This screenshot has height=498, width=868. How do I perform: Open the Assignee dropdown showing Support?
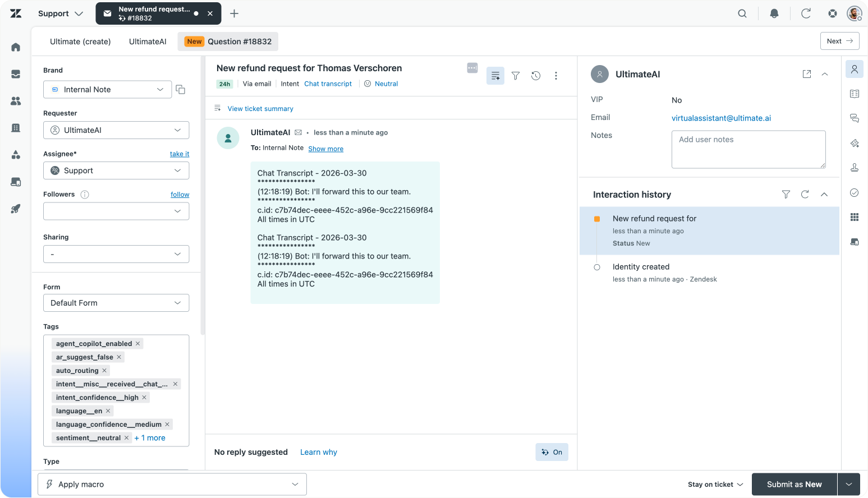tap(116, 170)
